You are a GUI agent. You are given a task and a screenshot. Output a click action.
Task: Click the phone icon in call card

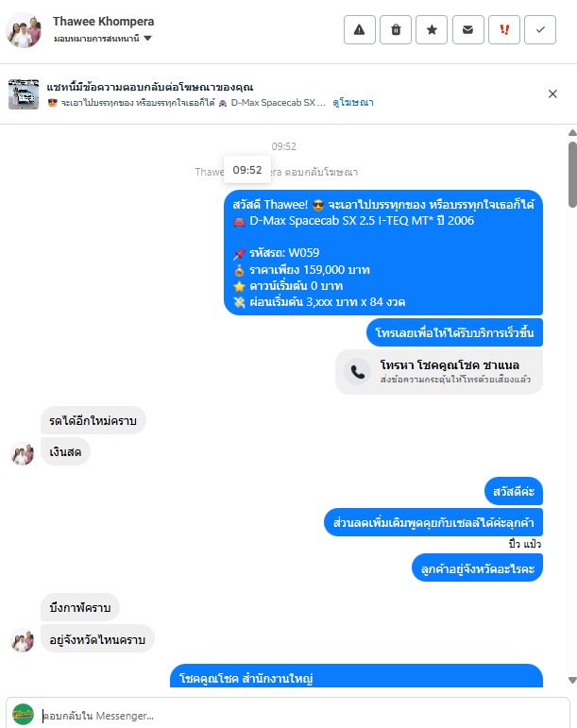click(x=357, y=372)
